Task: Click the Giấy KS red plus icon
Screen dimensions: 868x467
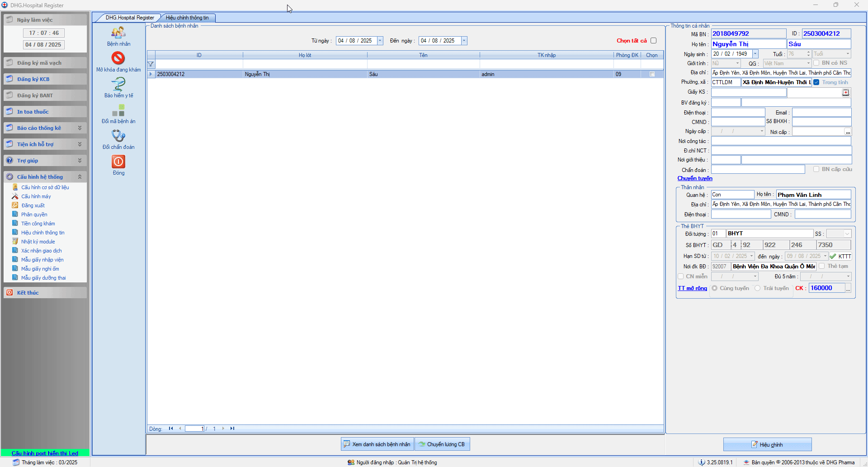Action: (x=845, y=93)
